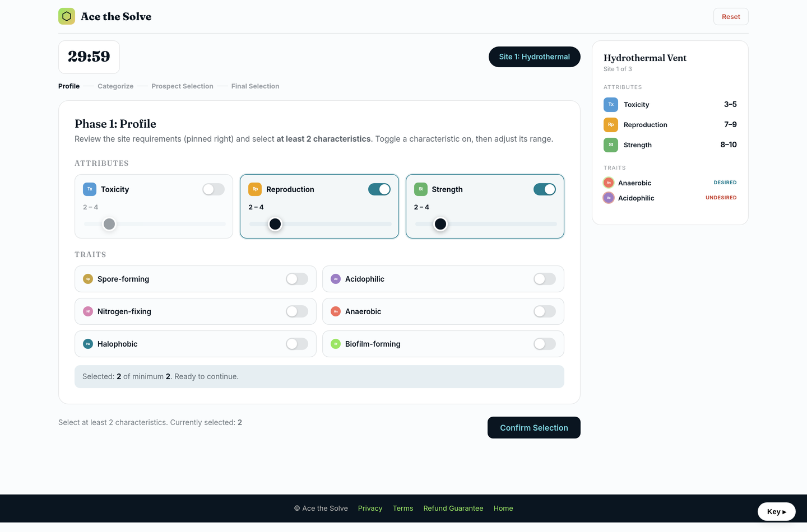Open the Refund Guarantee link
This screenshot has width=807, height=532.
[453, 508]
